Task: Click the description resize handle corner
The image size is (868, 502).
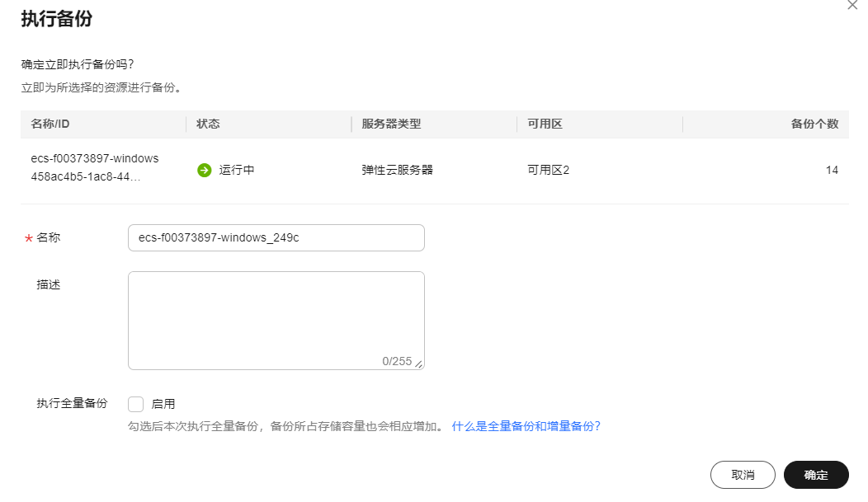Action: [419, 364]
